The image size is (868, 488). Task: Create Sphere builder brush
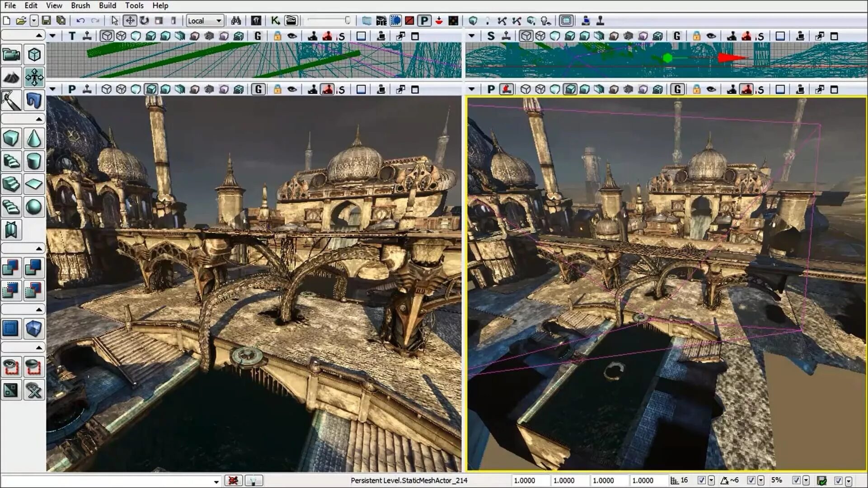(x=34, y=207)
